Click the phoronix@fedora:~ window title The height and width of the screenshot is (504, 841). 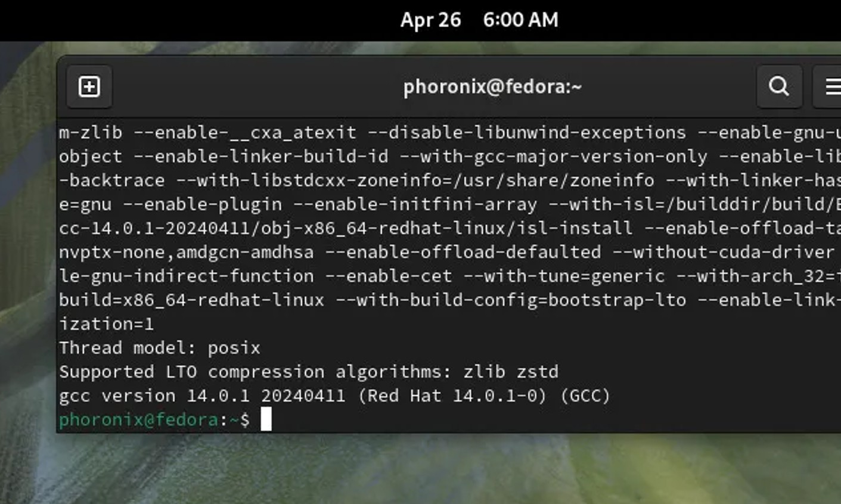(x=492, y=87)
